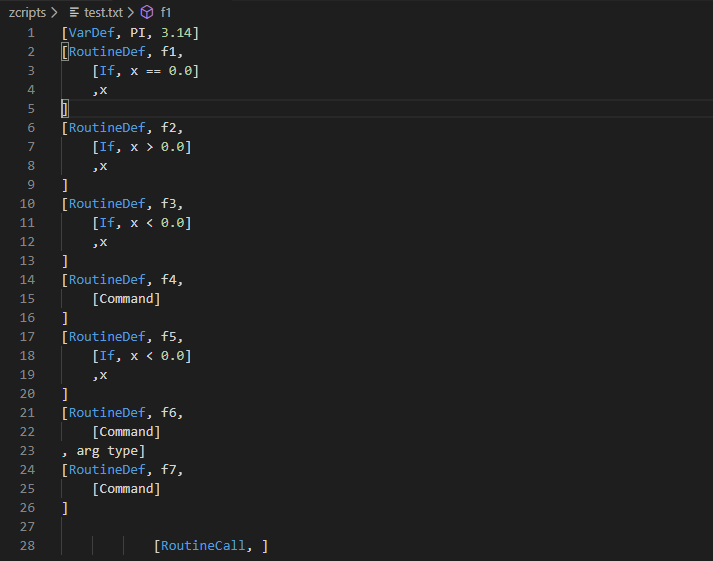The height and width of the screenshot is (561, 713).
Task: Click ,x on line 8
Action: click(x=100, y=166)
